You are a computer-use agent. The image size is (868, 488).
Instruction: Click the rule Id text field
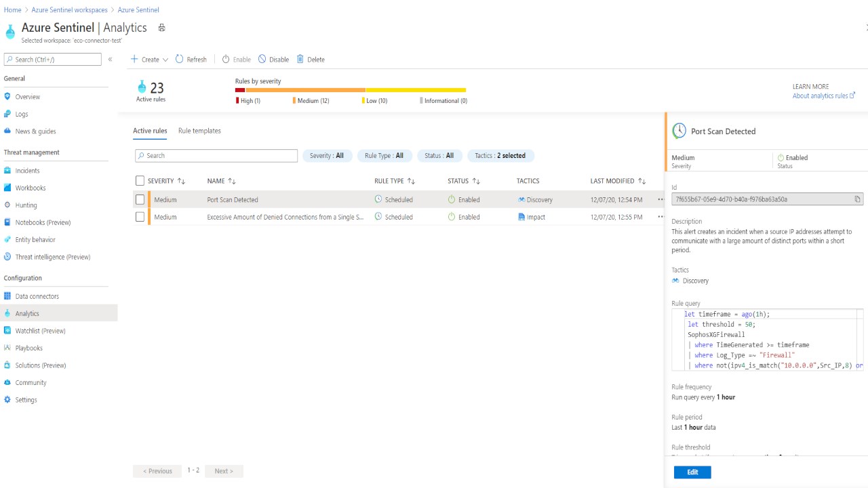point(767,199)
